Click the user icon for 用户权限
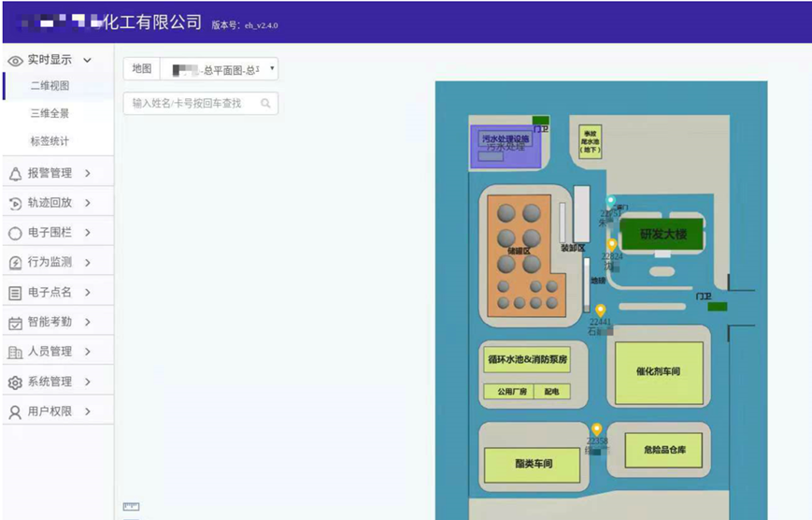This screenshot has width=812, height=520. coord(15,412)
